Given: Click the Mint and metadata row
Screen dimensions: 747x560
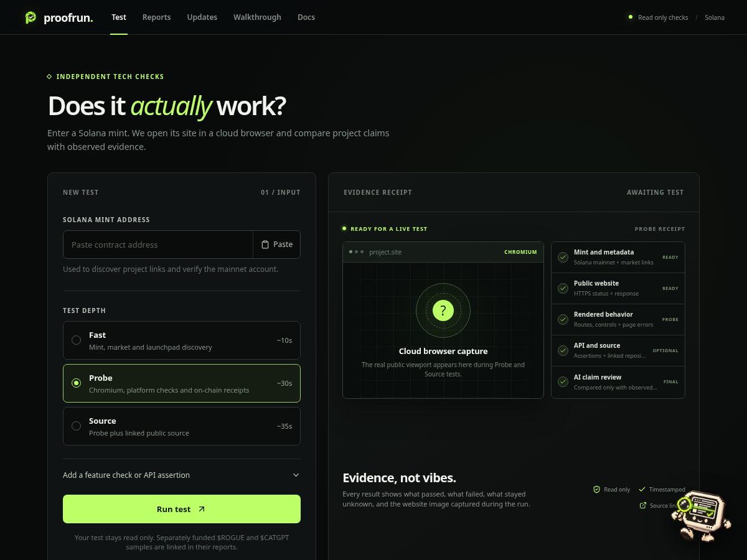Looking at the screenshot, I should pyautogui.click(x=618, y=257).
